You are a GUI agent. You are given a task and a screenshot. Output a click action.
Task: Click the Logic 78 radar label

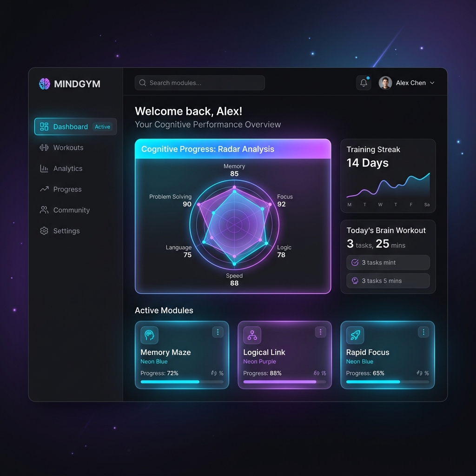284,251
